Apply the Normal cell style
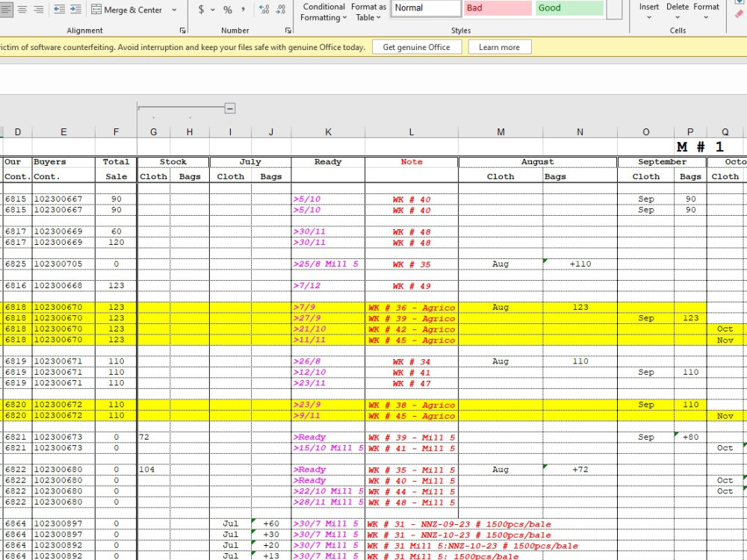 (x=426, y=8)
